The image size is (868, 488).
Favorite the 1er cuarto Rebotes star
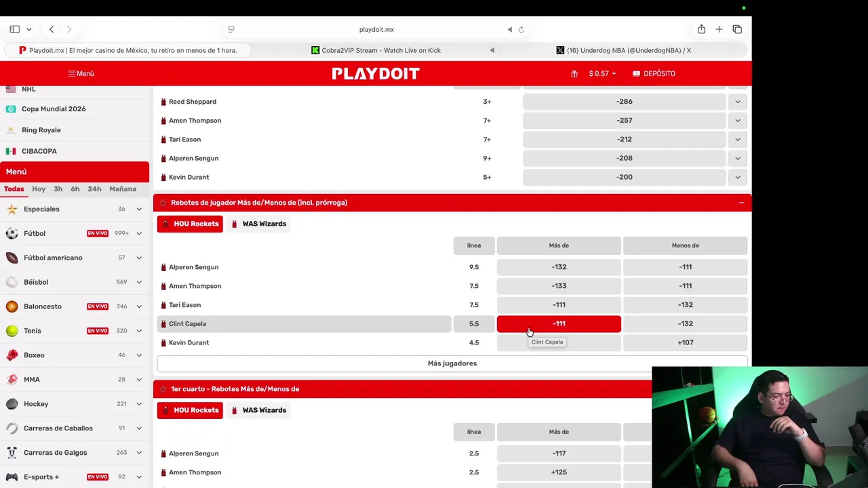click(163, 389)
